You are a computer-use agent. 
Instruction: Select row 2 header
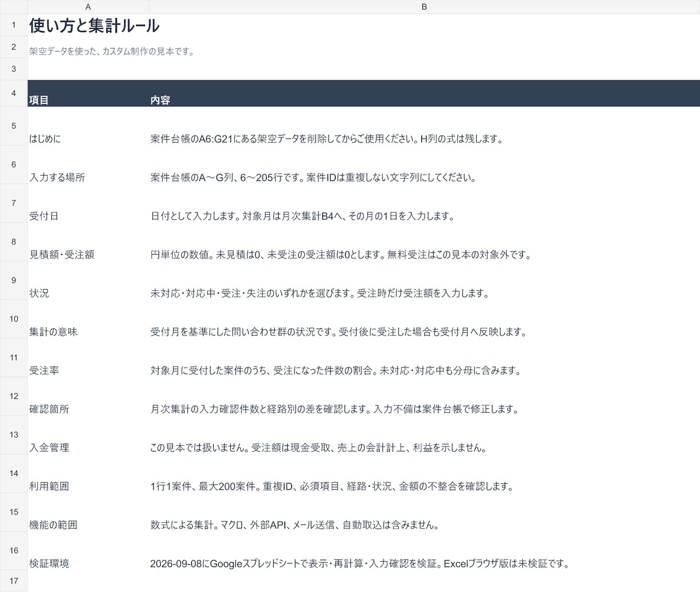tap(14, 47)
